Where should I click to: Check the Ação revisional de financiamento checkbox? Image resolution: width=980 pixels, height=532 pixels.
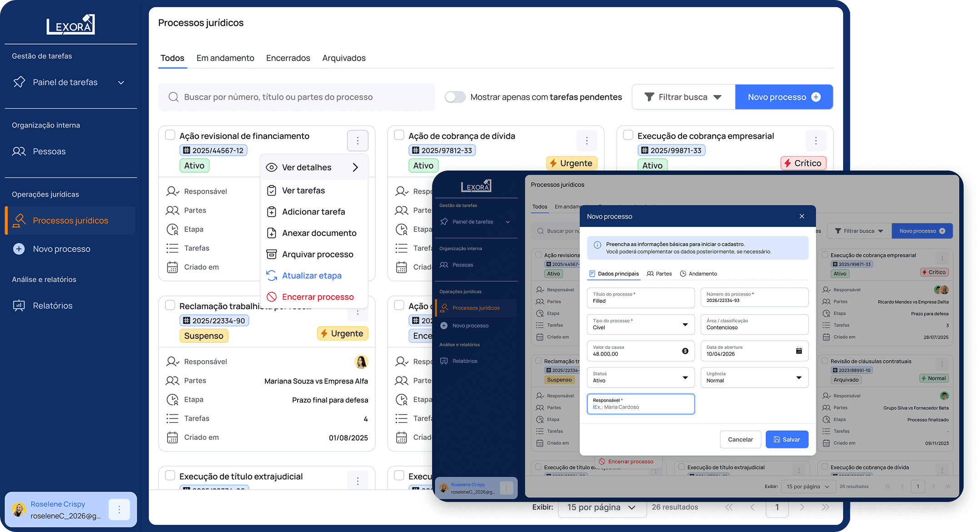click(170, 135)
